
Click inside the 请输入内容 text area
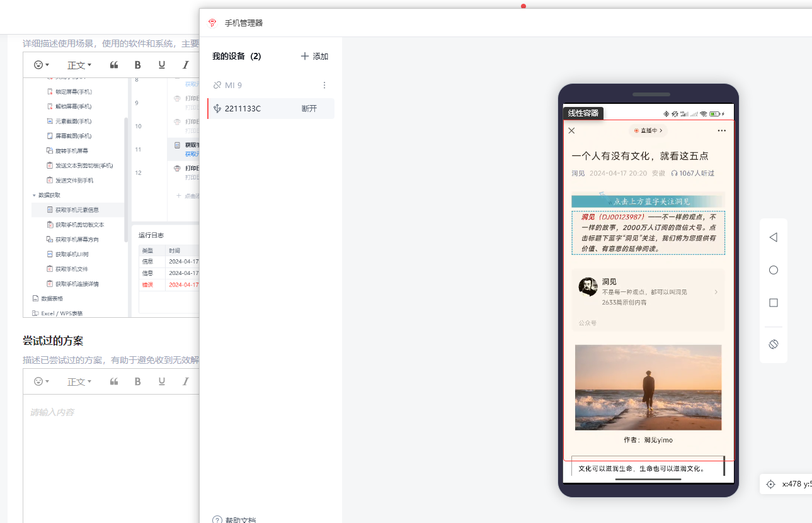[112, 458]
